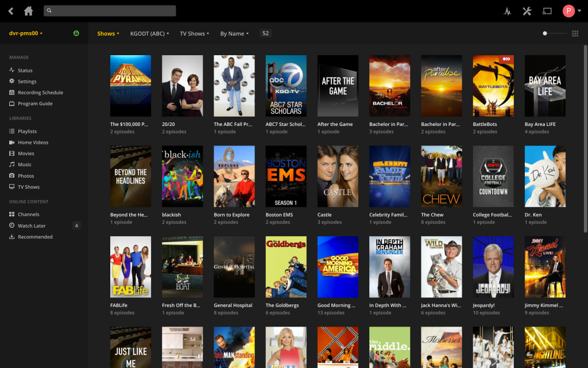Open Recording Schedule
The height and width of the screenshot is (368, 588).
[41, 93]
